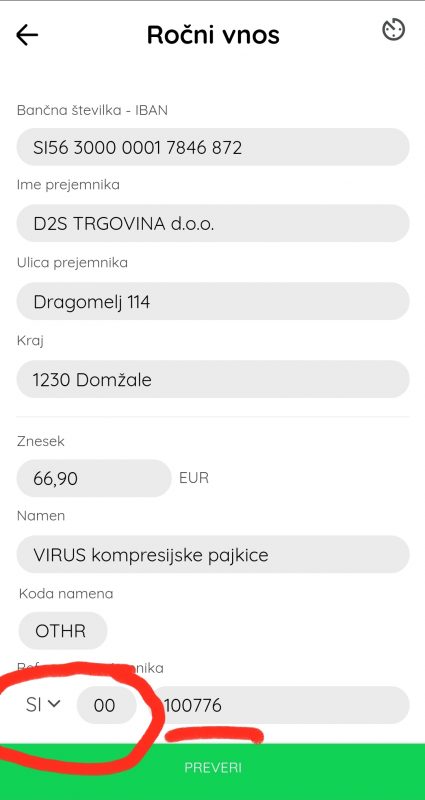Click the Koda namena label
The image size is (425, 800).
point(66,593)
